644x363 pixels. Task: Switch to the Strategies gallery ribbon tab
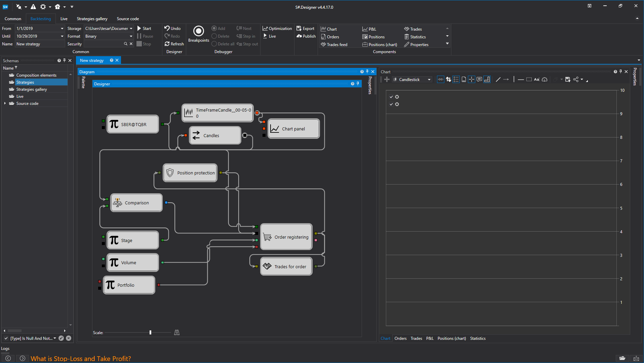coord(92,19)
